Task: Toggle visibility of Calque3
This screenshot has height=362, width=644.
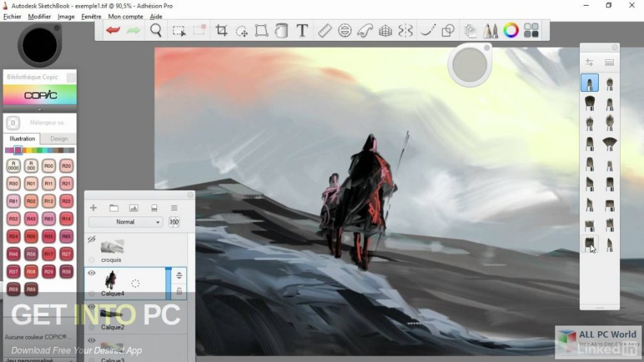Action: pos(91,340)
